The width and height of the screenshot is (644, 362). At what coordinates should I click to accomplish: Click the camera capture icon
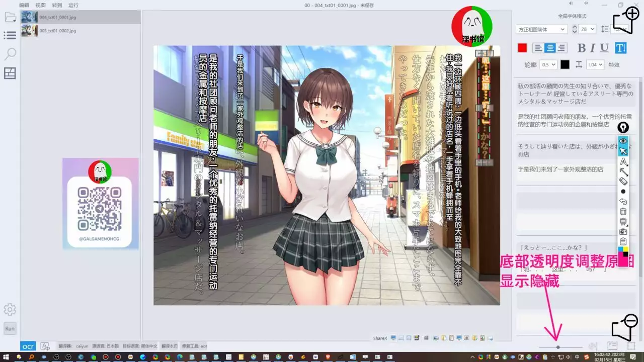pyautogui.click(x=623, y=232)
